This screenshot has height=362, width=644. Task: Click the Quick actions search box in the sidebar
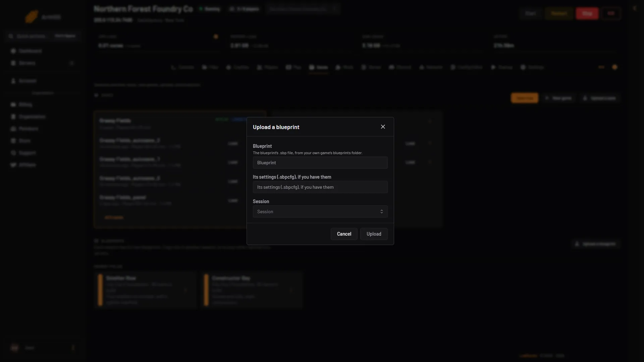43,36
